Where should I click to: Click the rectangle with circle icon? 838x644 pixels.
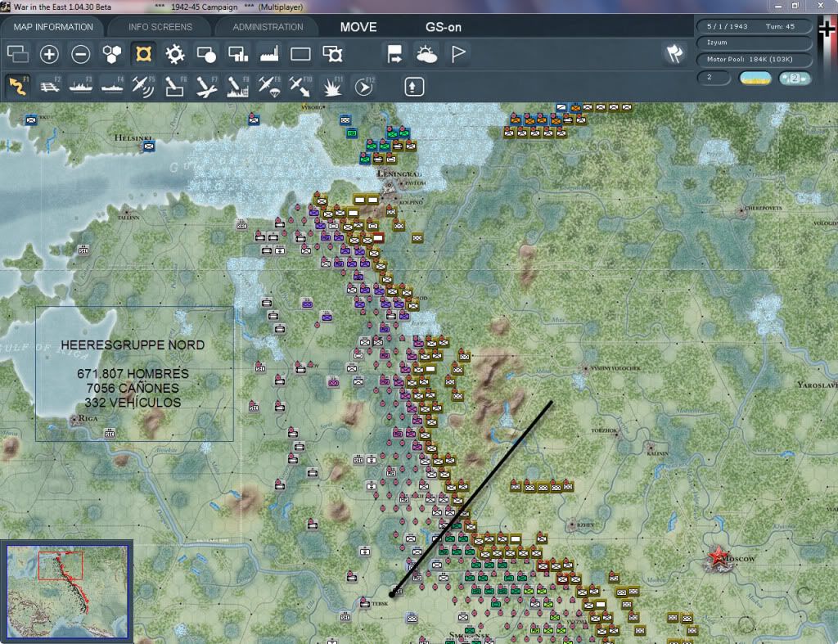click(206, 54)
